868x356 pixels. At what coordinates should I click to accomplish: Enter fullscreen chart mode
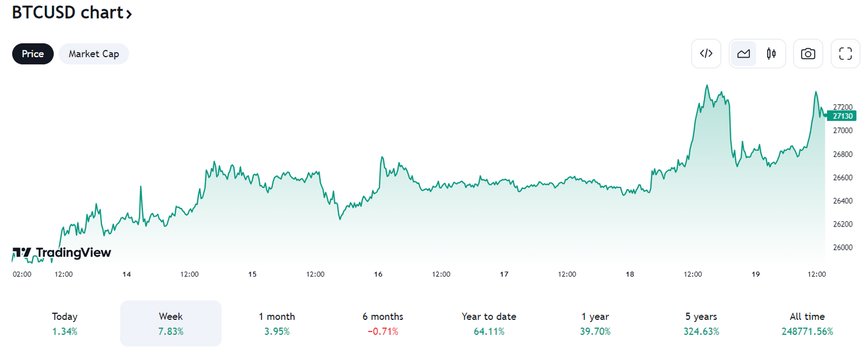(845, 54)
